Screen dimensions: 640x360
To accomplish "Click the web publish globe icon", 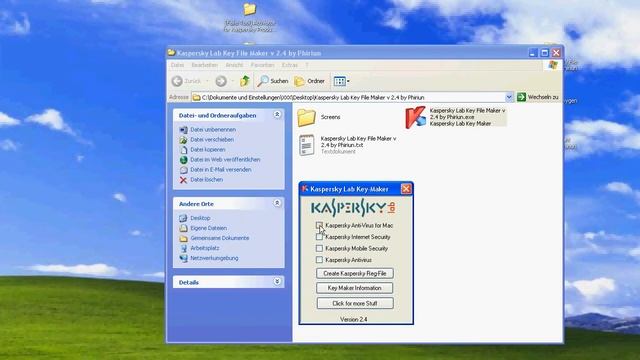I will click(x=184, y=160).
